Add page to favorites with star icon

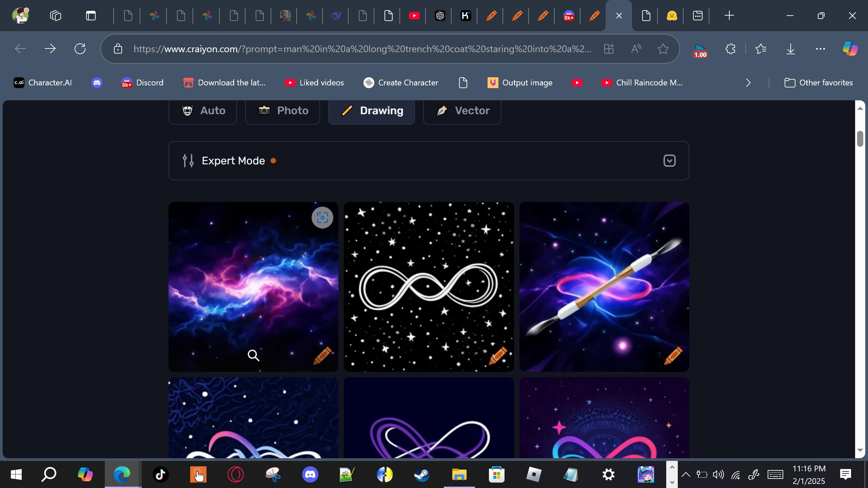coord(663,49)
